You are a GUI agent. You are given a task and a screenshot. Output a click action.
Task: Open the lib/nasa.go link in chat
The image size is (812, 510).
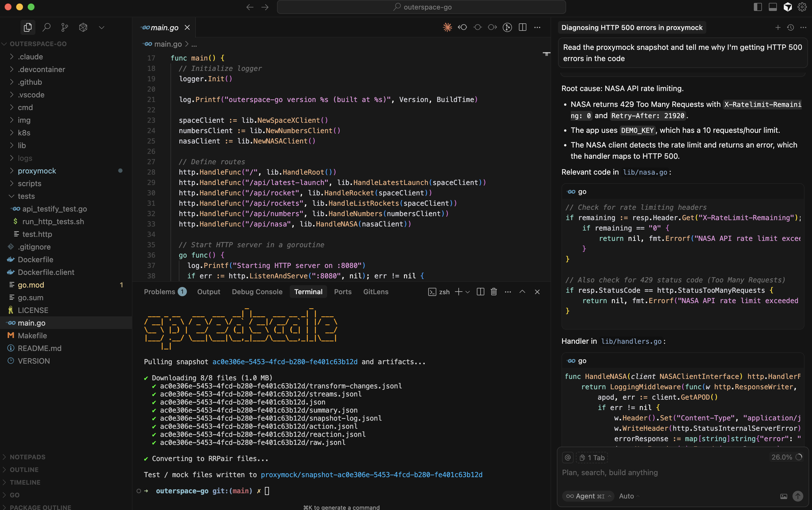(x=645, y=172)
